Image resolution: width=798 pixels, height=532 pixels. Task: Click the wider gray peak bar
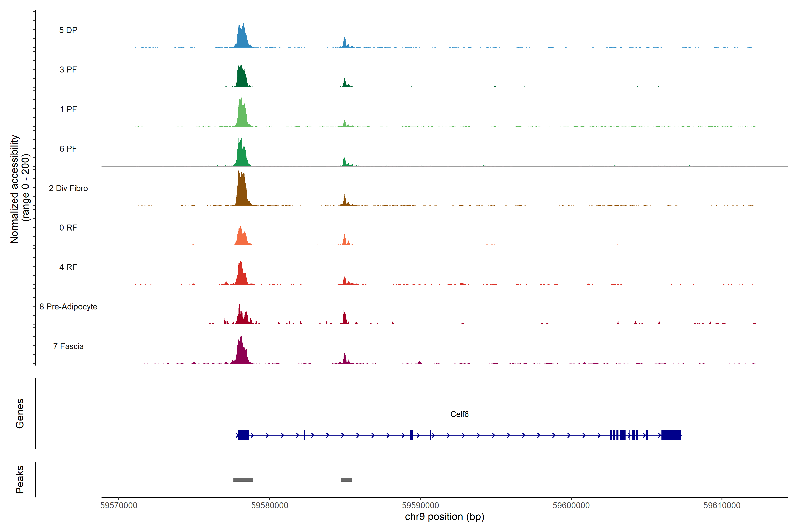tap(243, 480)
